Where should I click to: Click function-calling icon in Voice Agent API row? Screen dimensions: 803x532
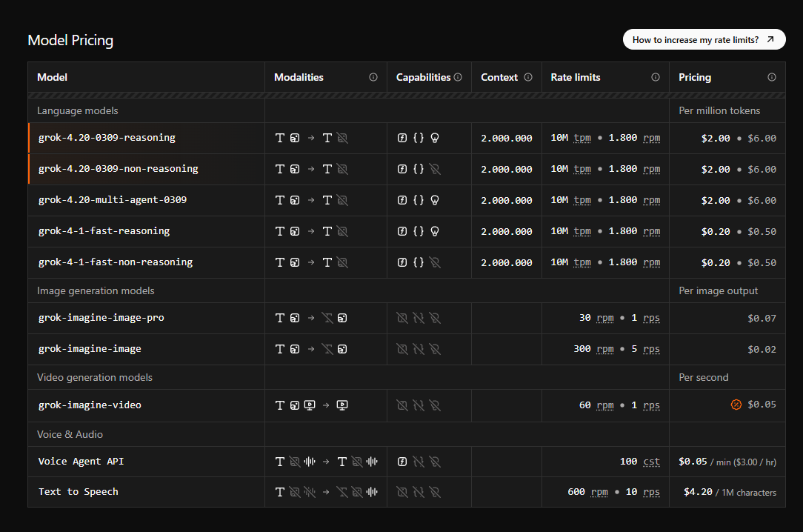(402, 462)
